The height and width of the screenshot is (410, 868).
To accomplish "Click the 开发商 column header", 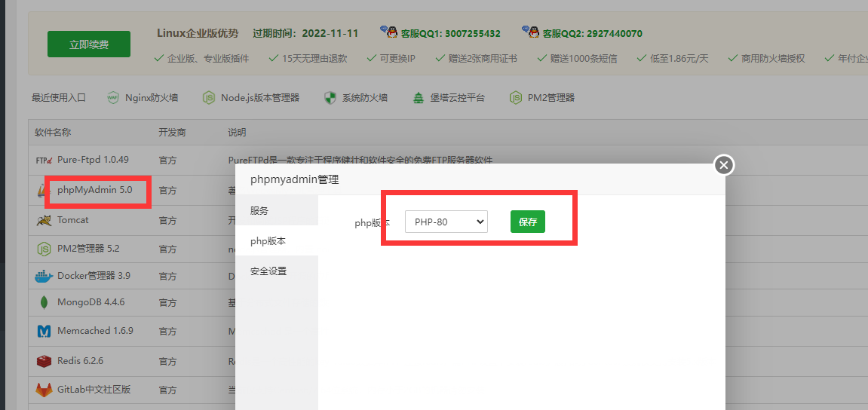I will click(x=172, y=133).
